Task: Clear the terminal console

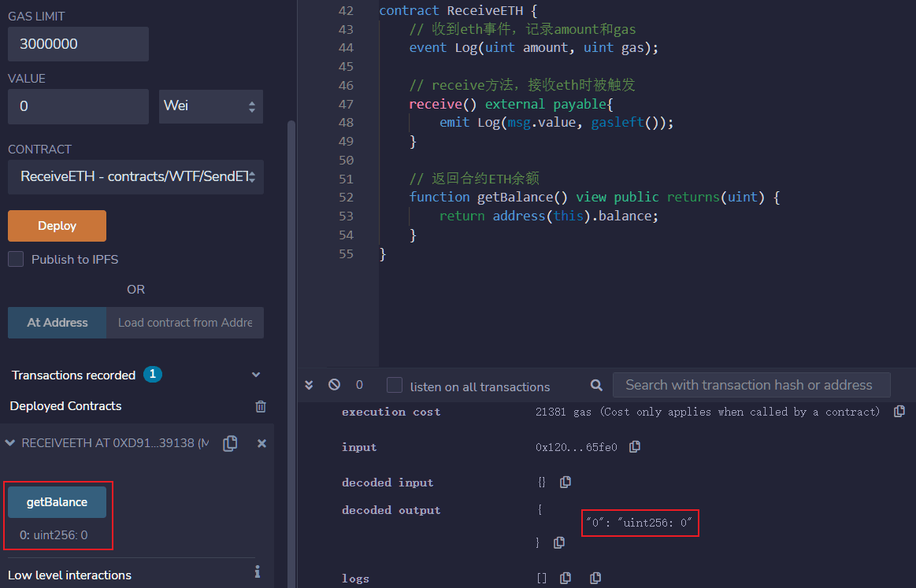Action: (334, 385)
